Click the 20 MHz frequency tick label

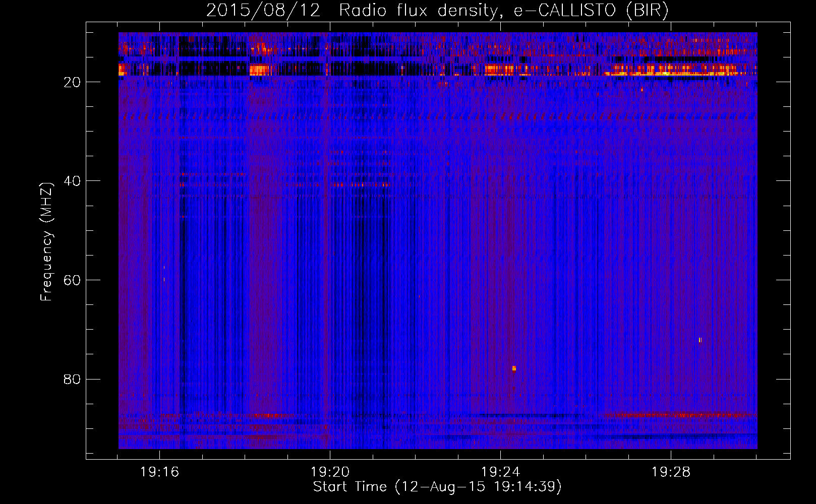tap(72, 82)
